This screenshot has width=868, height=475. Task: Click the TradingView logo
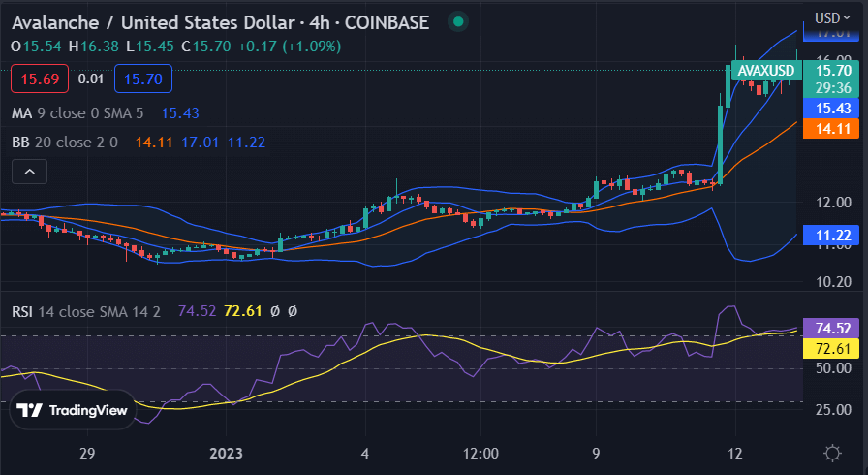click(73, 410)
